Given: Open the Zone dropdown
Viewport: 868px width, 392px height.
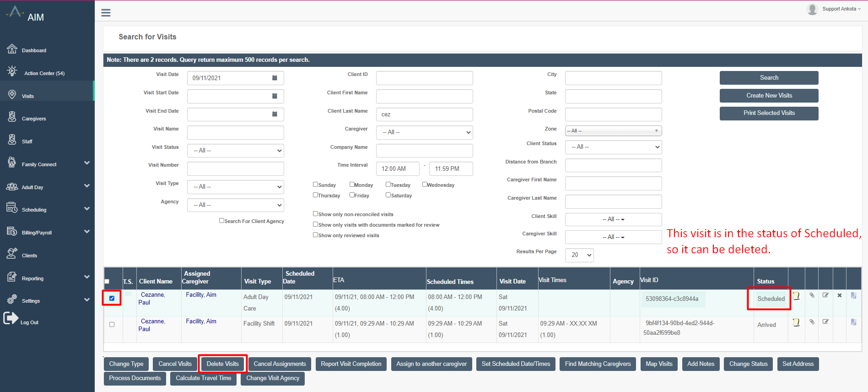Looking at the screenshot, I should pos(614,131).
